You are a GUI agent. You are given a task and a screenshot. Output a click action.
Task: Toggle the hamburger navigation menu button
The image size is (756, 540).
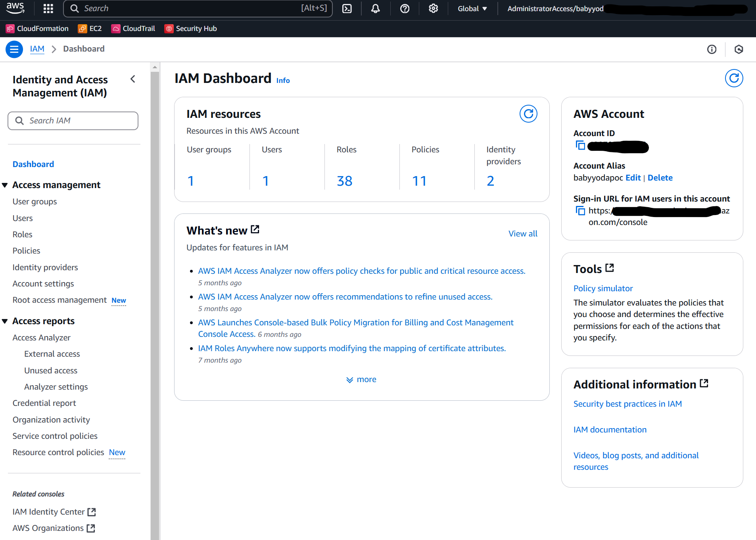[14, 49]
